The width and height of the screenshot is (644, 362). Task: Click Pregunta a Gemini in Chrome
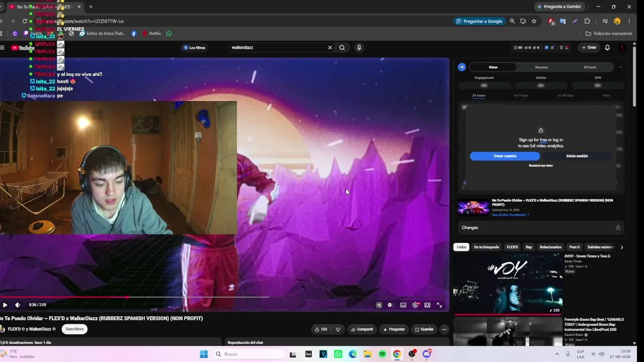[x=559, y=7]
